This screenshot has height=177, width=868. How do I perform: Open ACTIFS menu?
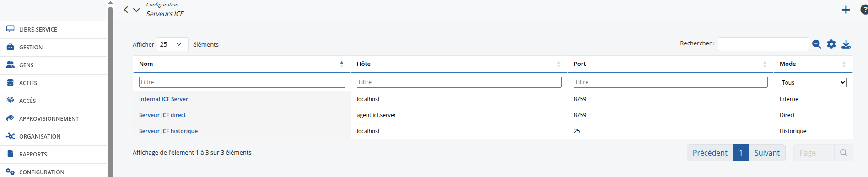click(28, 83)
